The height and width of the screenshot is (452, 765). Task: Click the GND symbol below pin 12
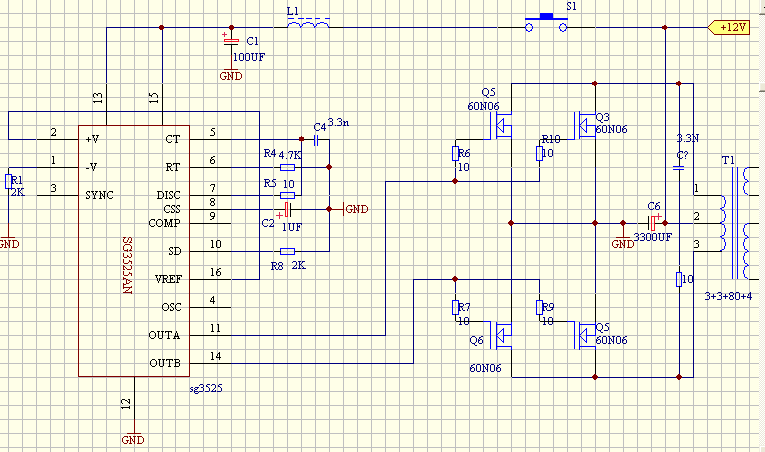pyautogui.click(x=132, y=438)
